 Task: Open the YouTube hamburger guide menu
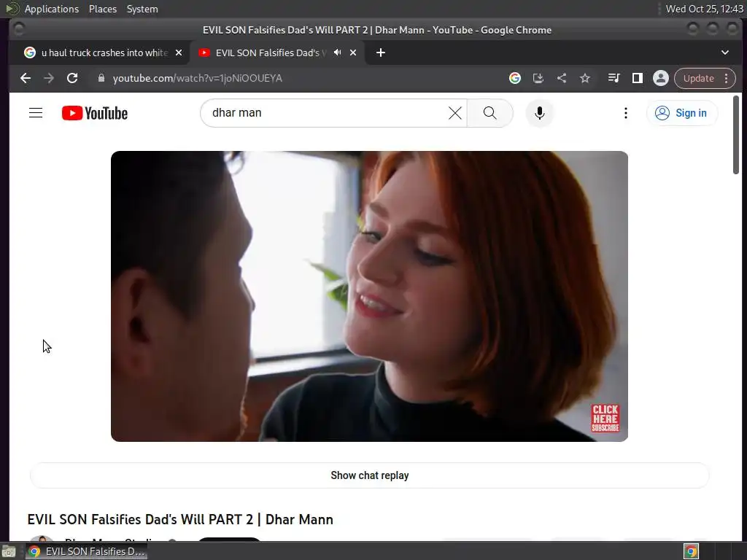(36, 113)
